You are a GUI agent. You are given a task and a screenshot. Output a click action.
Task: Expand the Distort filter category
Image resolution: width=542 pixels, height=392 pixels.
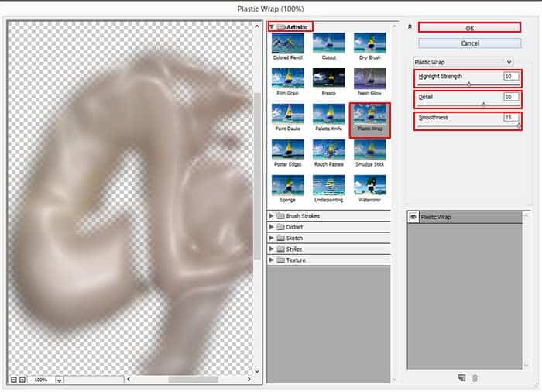click(271, 227)
